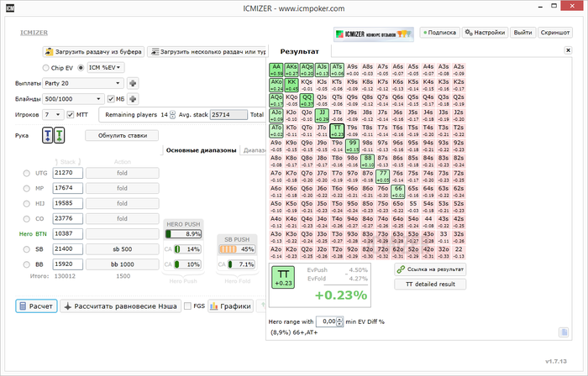Click the ICM app icon in title bar
Image resolution: width=588 pixels, height=376 pixels.
pyautogui.click(x=10, y=8)
